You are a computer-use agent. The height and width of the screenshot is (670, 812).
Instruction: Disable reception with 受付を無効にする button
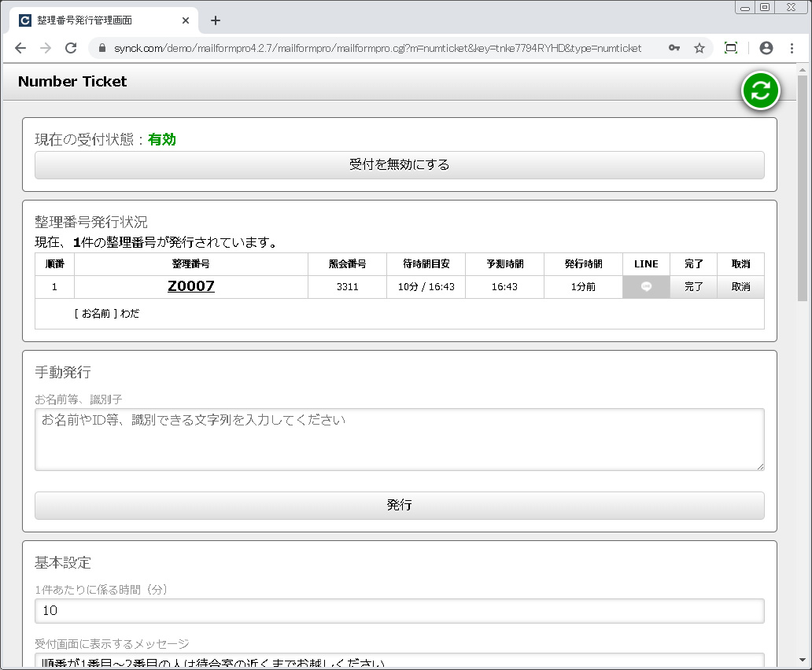pos(399,165)
